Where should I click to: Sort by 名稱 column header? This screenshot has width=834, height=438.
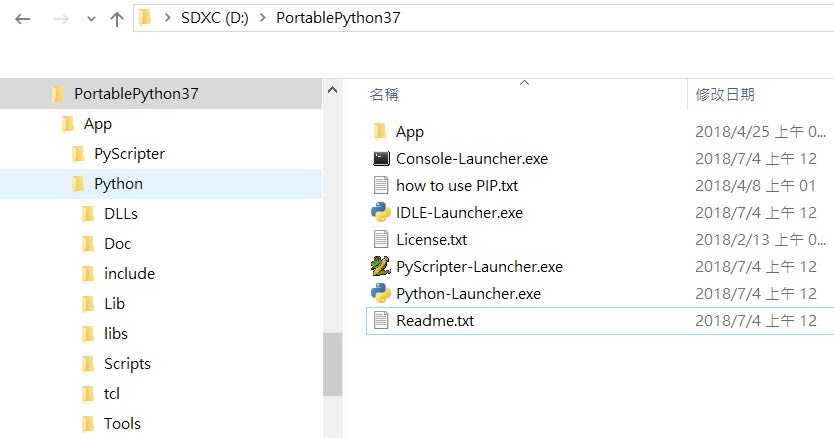[384, 95]
